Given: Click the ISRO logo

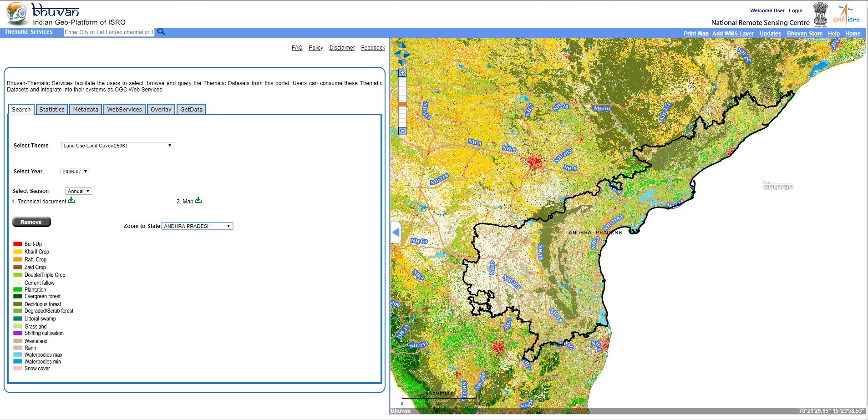Looking at the screenshot, I should (x=846, y=14).
